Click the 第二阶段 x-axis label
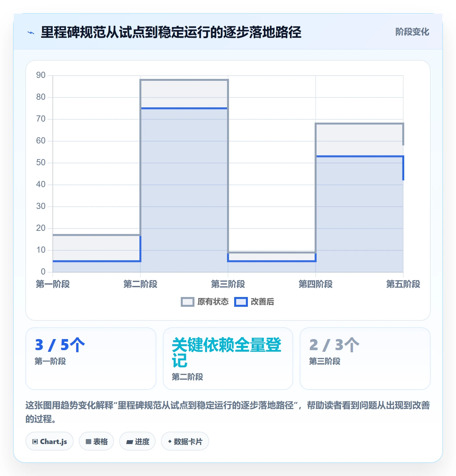 (140, 284)
